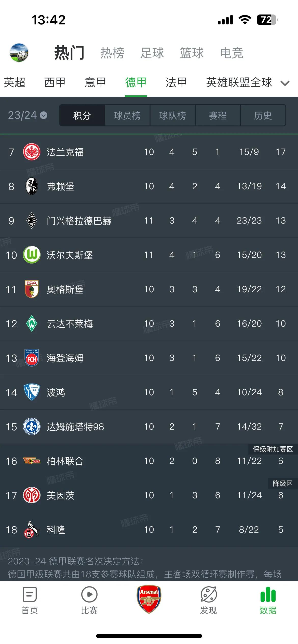Open the 赛程 schedule view
Viewport: 298px width, 644px height.
tap(218, 116)
